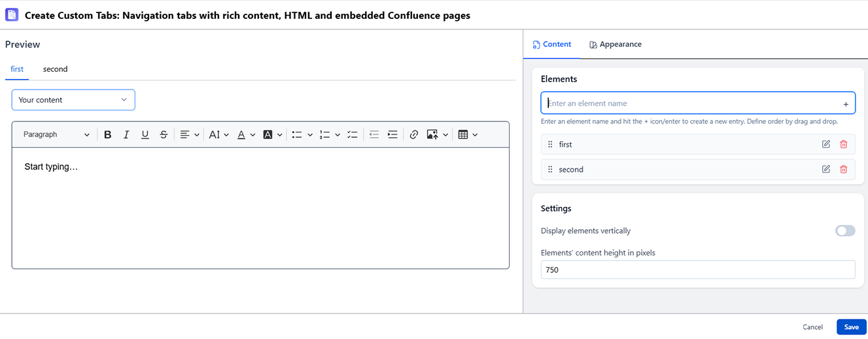Click into the 'Start typing…' editor area

(x=260, y=208)
